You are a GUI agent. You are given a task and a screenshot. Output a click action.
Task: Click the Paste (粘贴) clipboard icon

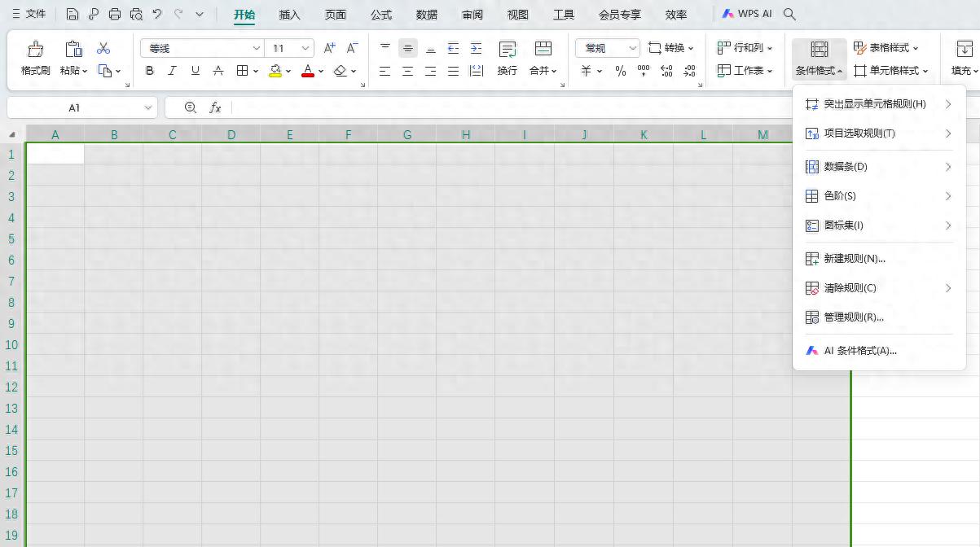click(x=73, y=49)
